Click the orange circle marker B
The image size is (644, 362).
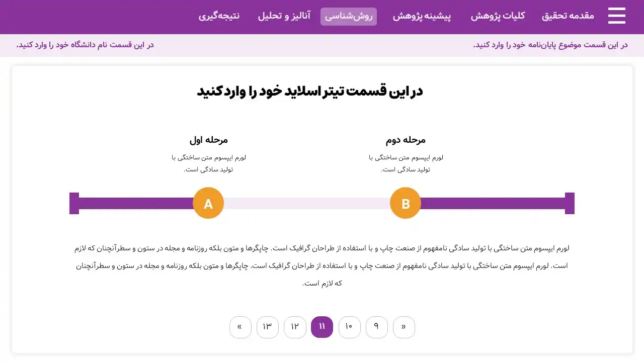pyautogui.click(x=406, y=203)
